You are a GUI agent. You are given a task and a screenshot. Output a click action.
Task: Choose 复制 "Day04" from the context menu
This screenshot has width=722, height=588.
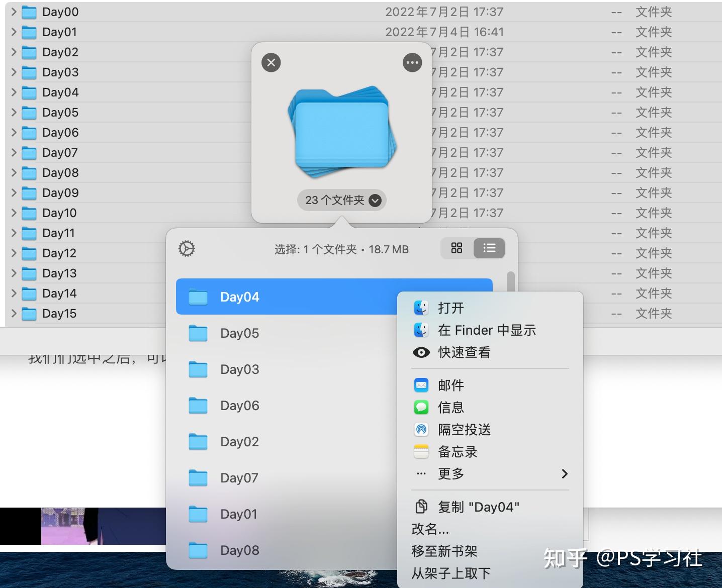pyautogui.click(x=490, y=507)
